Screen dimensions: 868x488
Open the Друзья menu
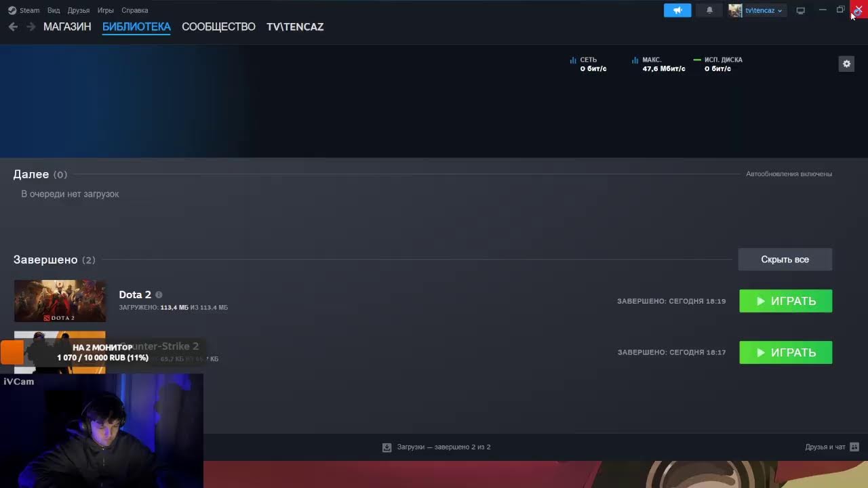click(79, 10)
